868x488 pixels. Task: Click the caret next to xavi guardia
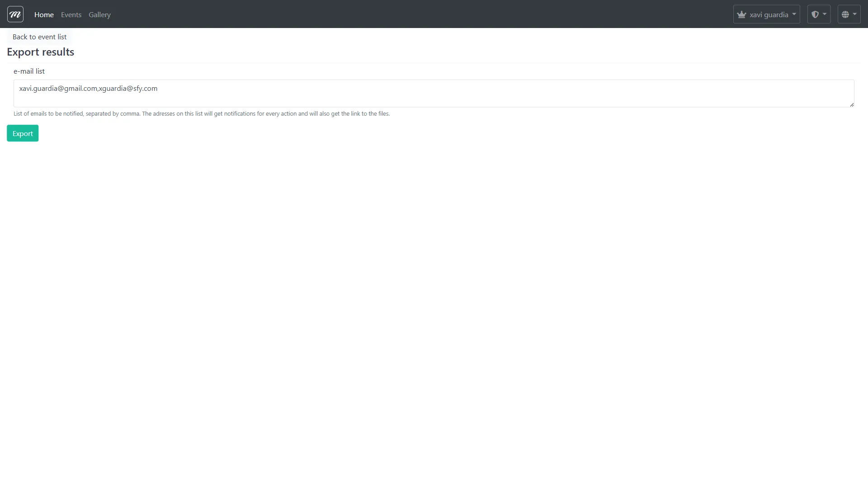(794, 14)
